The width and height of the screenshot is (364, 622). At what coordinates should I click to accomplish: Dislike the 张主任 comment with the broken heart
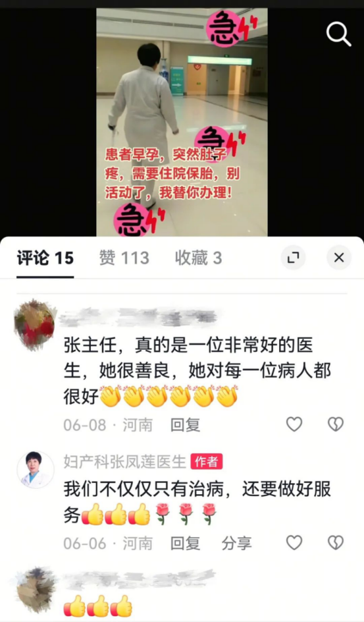click(x=336, y=425)
